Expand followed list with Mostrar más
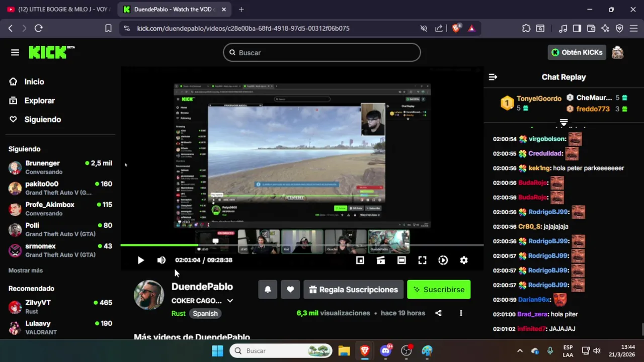Screen dimensions: 644x362 (26, 270)
